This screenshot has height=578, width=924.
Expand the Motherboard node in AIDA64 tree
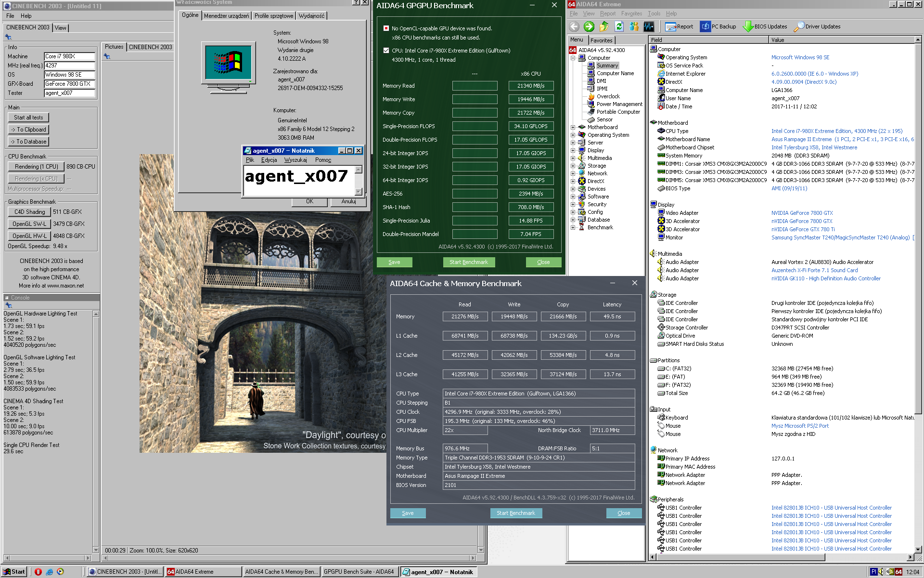573,127
